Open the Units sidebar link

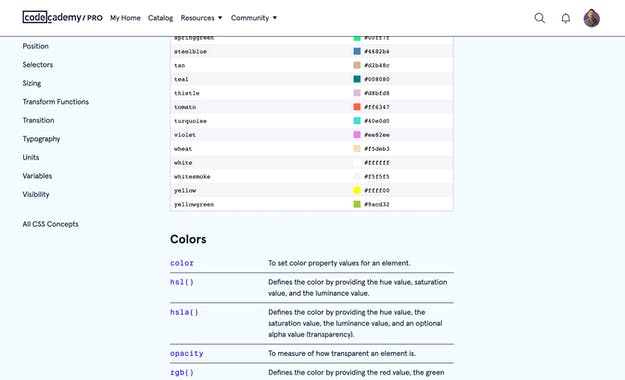pyautogui.click(x=31, y=157)
